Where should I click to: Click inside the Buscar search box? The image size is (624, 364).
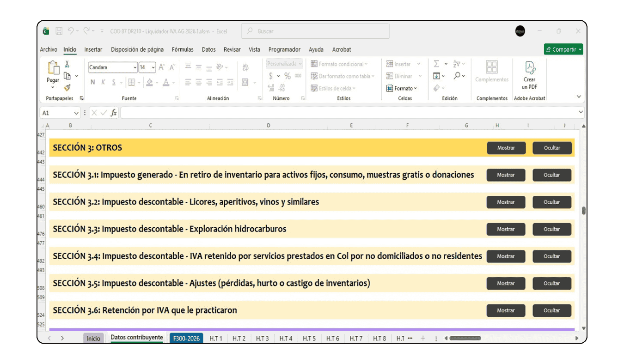click(314, 31)
